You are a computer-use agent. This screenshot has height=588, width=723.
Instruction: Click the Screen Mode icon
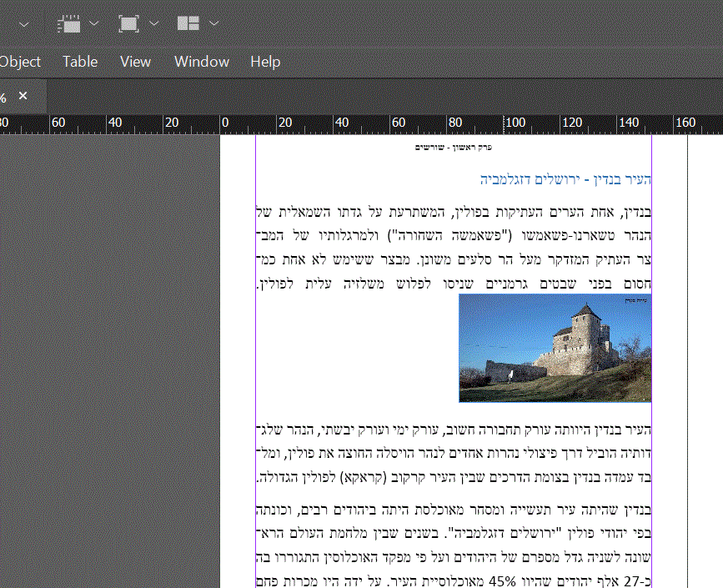click(128, 24)
